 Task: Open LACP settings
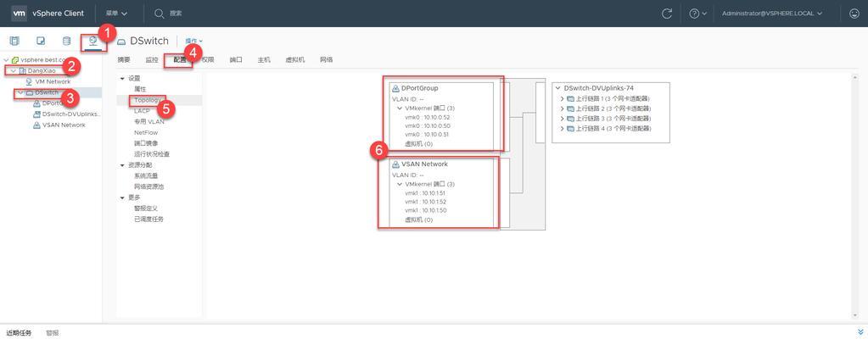142,111
